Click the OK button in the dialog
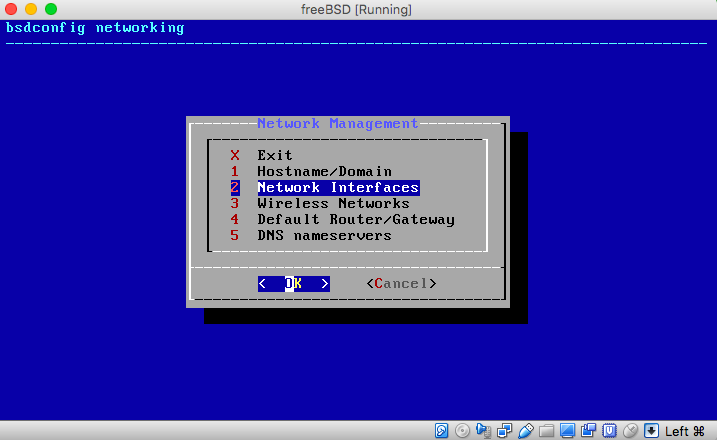The width and height of the screenshot is (717, 440). point(294,284)
